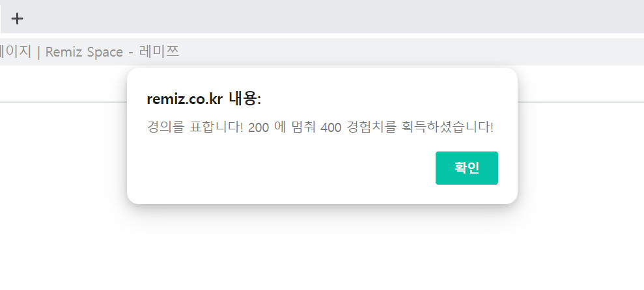Image resolution: width=644 pixels, height=290 pixels.
Task: Click the word 경험치를 in the alert message
Action: pos(372,127)
